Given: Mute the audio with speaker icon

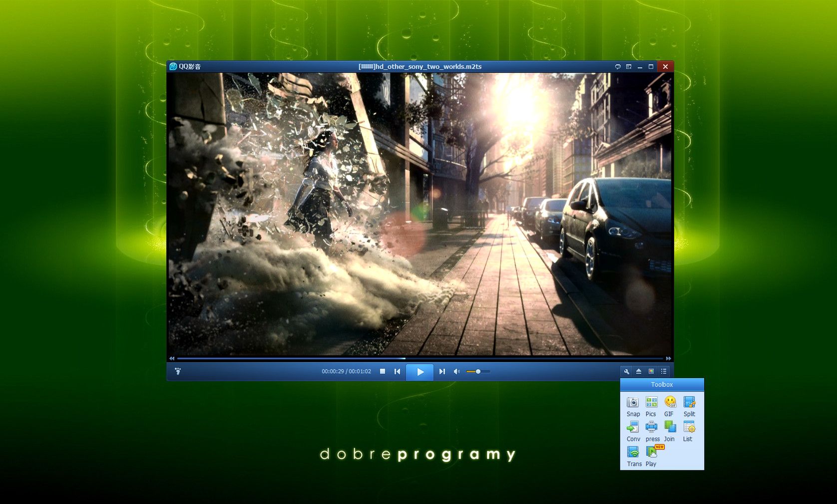Looking at the screenshot, I should point(456,371).
